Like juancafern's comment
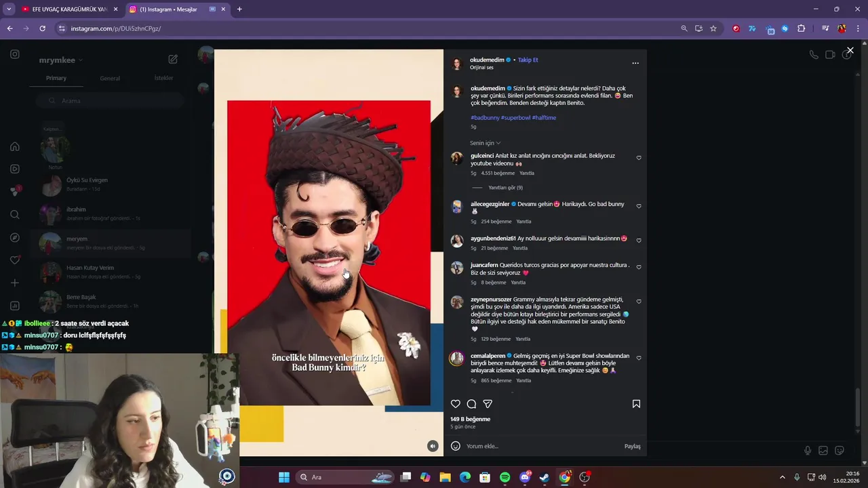The image size is (868, 488). click(x=639, y=267)
